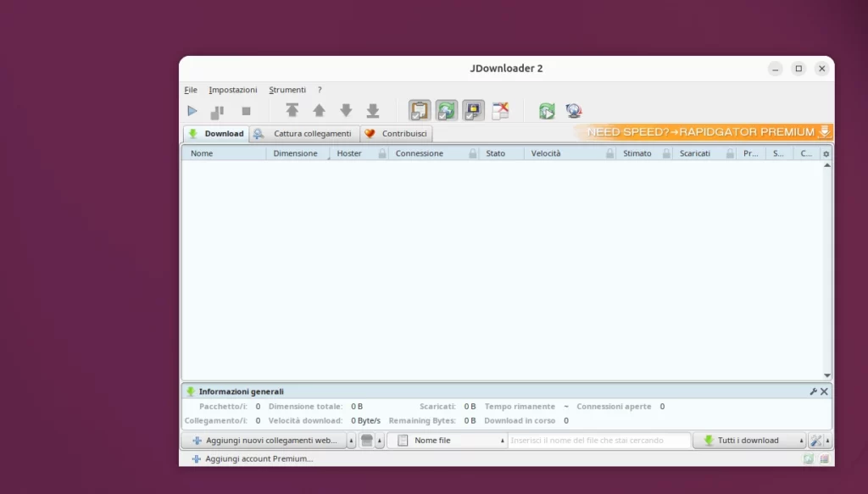This screenshot has height=494, width=868.
Task: Open the ? help menu
Action: (320, 90)
